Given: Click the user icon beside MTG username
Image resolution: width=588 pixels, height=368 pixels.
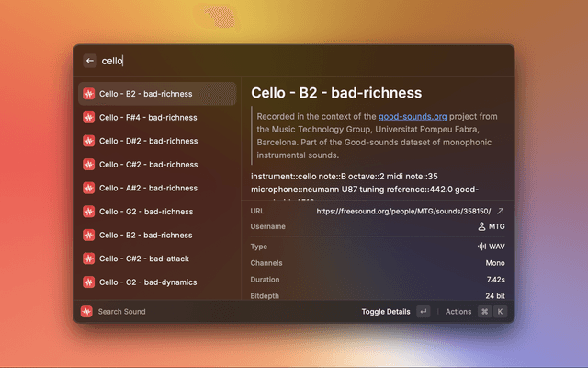Looking at the screenshot, I should (x=481, y=226).
